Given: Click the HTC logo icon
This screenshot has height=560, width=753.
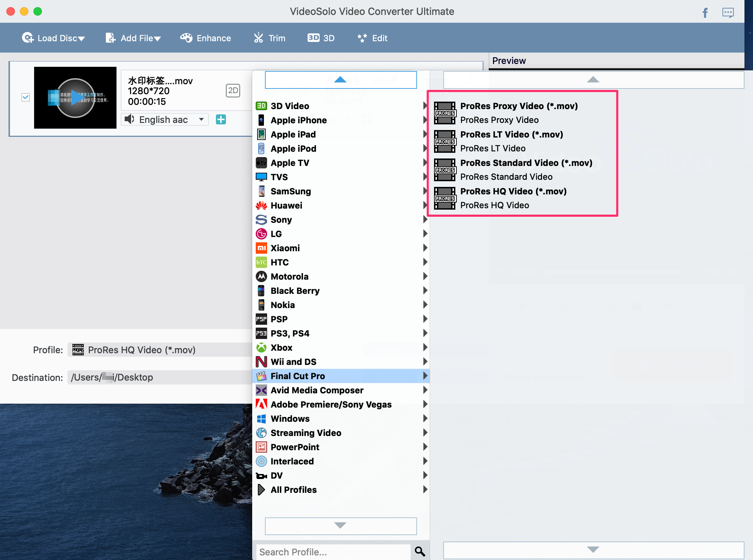Looking at the screenshot, I should coord(261,262).
